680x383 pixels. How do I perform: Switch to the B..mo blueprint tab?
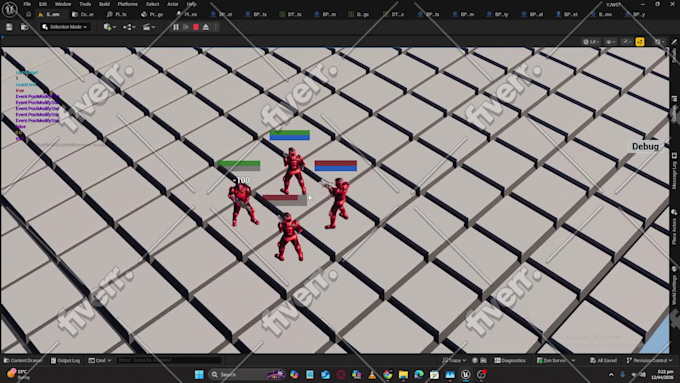pyautogui.click(x=601, y=14)
